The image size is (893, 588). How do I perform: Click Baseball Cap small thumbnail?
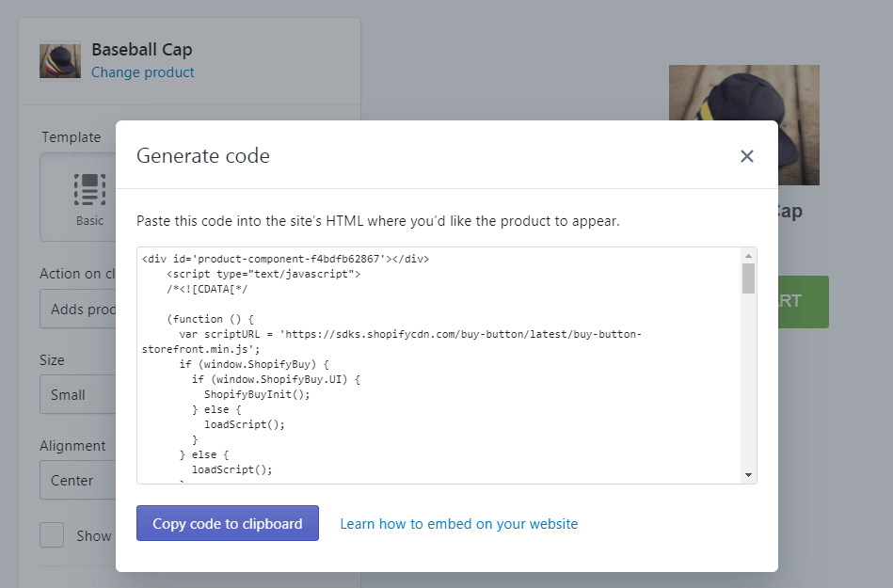(x=60, y=61)
